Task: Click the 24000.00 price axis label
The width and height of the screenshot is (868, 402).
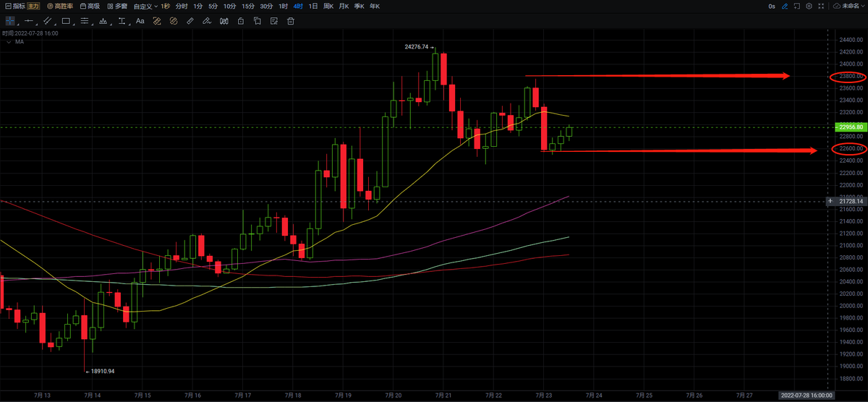Action: [x=851, y=64]
